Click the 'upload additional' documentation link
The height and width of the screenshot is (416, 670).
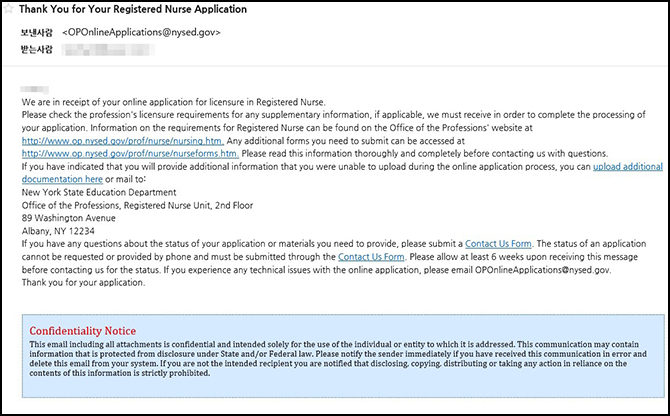[x=628, y=167]
